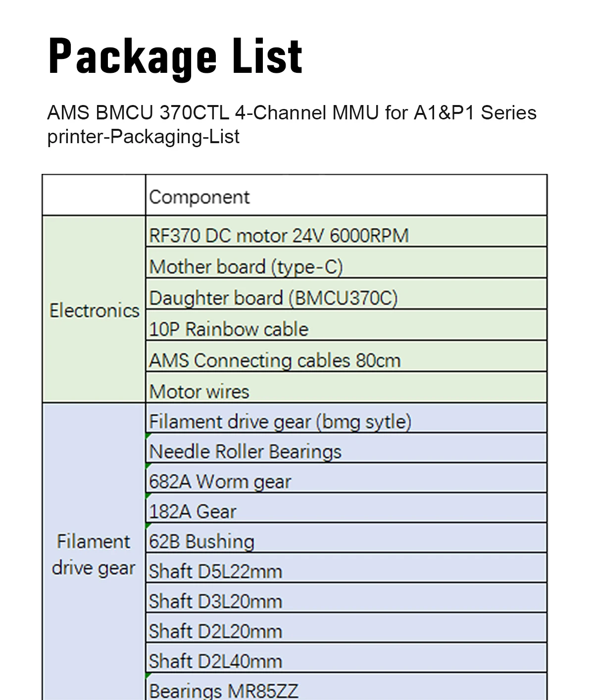
Task: Select the Electronics category cell
Action: 94,310
